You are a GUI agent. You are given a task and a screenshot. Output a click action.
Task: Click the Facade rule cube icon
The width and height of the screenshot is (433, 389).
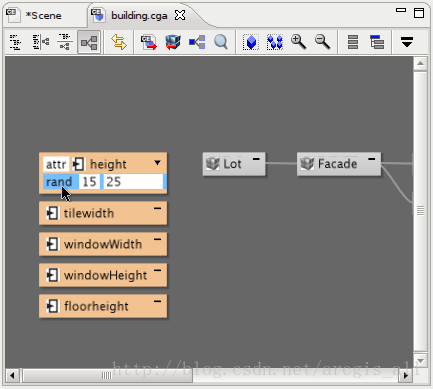[307, 164]
